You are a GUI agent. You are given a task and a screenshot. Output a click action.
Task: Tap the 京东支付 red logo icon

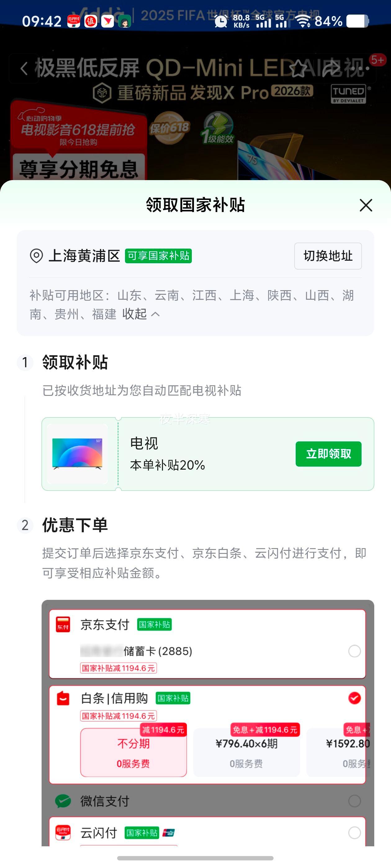pyautogui.click(x=63, y=624)
